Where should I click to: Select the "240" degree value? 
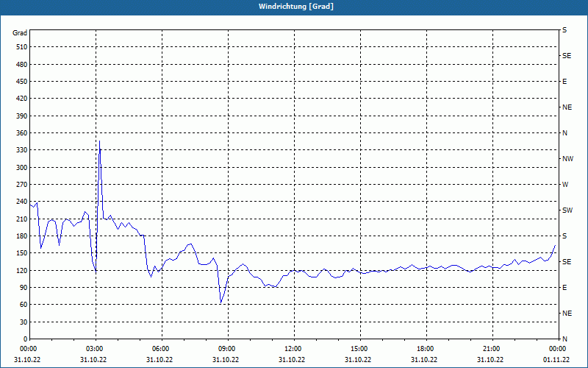[x=22, y=202]
